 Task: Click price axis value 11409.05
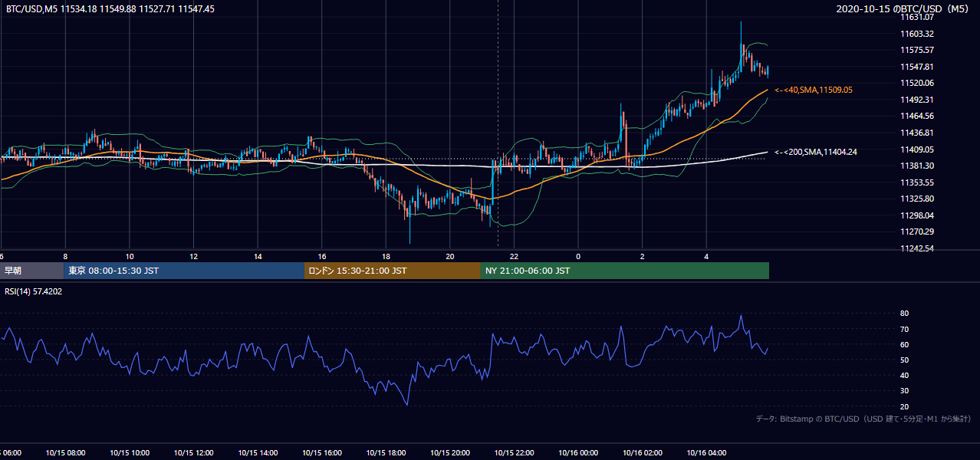[917, 149]
